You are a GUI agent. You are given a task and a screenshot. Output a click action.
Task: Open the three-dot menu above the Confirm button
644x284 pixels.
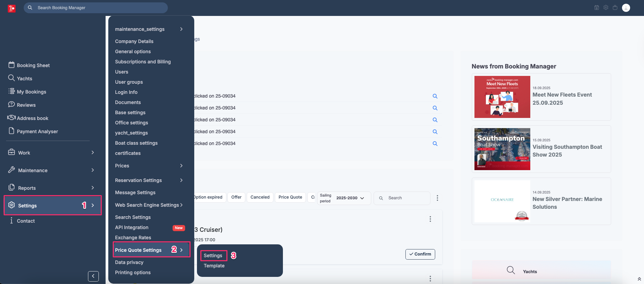pyautogui.click(x=430, y=219)
